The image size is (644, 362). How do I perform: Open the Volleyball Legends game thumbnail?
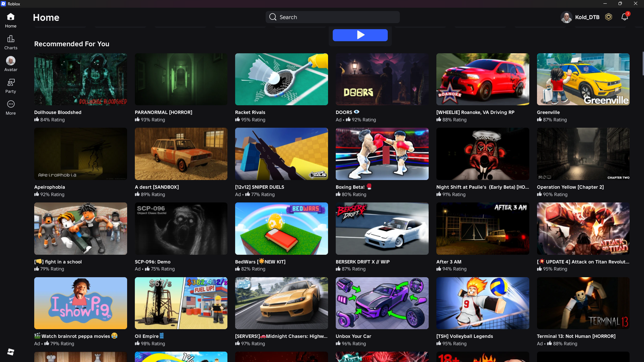tap(483, 303)
